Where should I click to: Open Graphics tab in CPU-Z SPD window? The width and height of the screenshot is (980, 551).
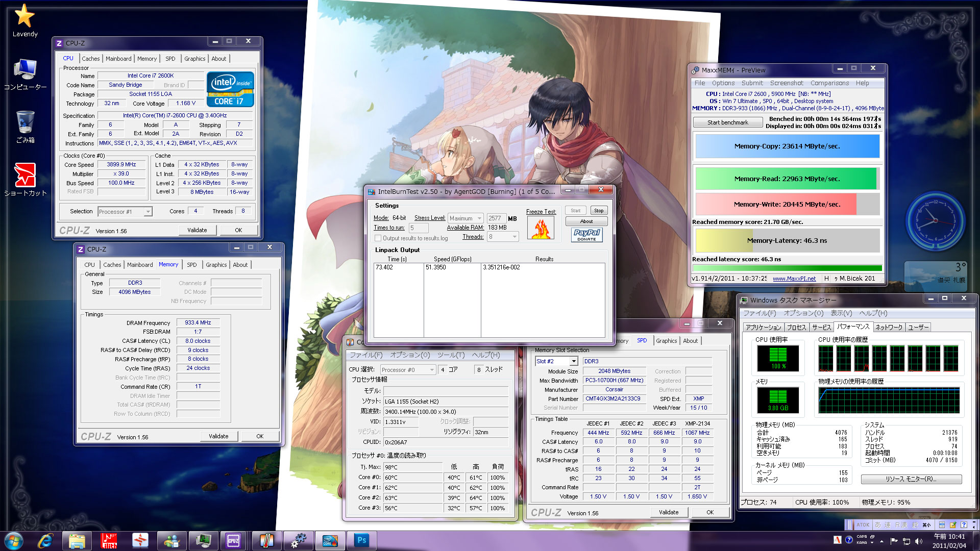(x=666, y=341)
